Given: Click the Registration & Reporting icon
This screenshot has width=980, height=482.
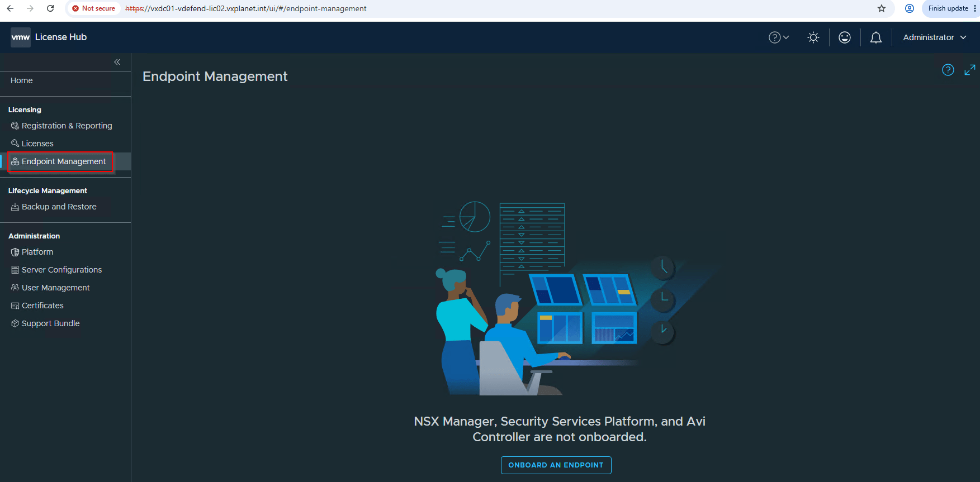Looking at the screenshot, I should pyautogui.click(x=15, y=126).
